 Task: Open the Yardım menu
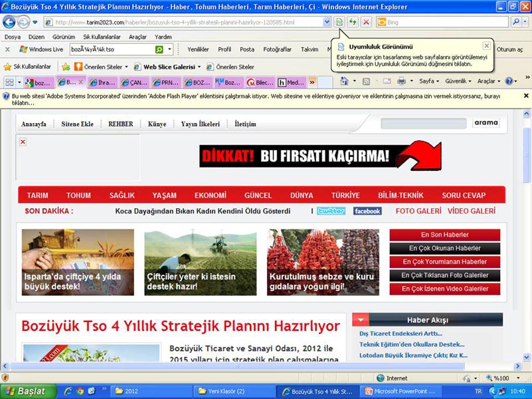pyautogui.click(x=163, y=37)
